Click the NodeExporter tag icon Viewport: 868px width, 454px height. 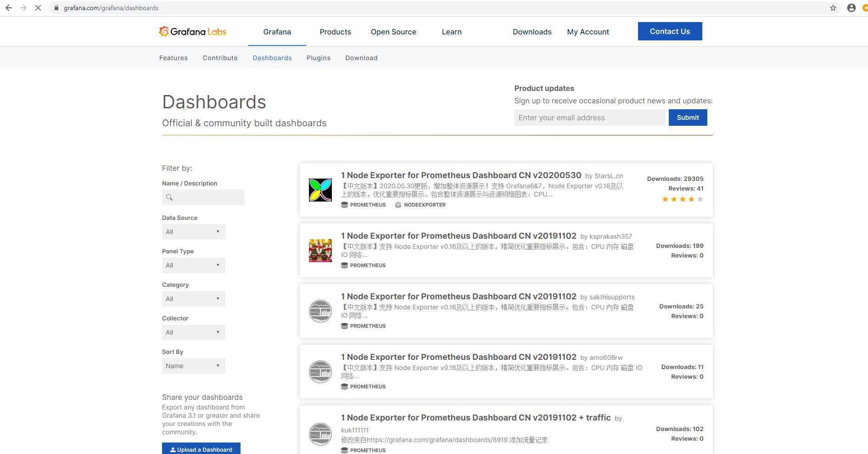[x=398, y=205]
